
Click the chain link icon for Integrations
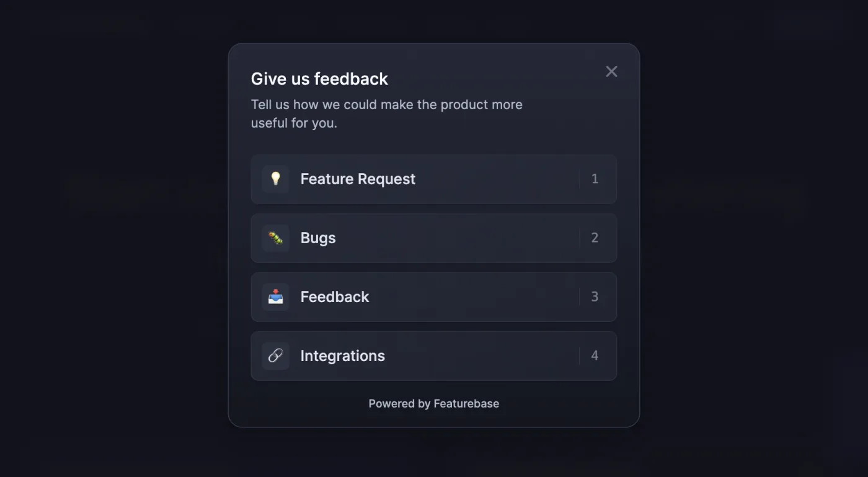(x=275, y=355)
